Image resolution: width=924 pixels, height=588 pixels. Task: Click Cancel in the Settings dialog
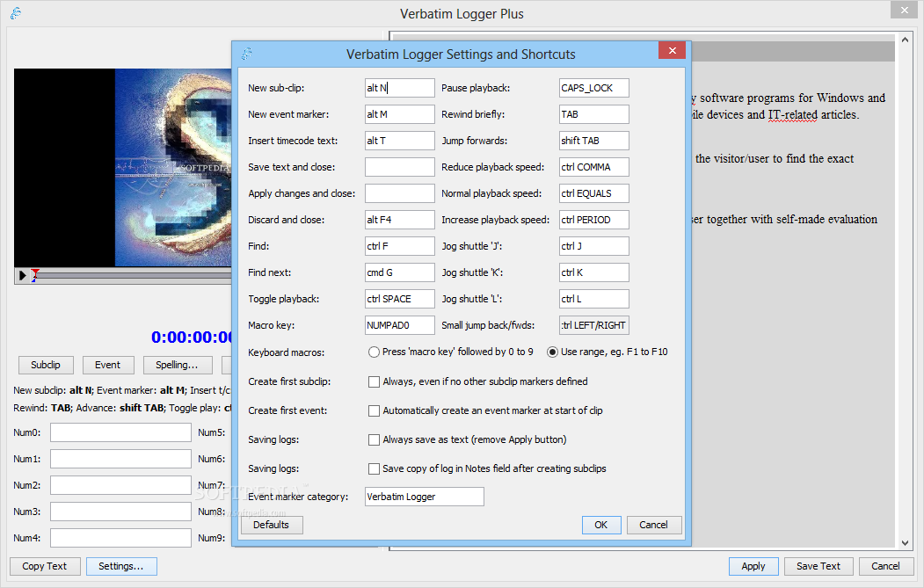coord(653,525)
